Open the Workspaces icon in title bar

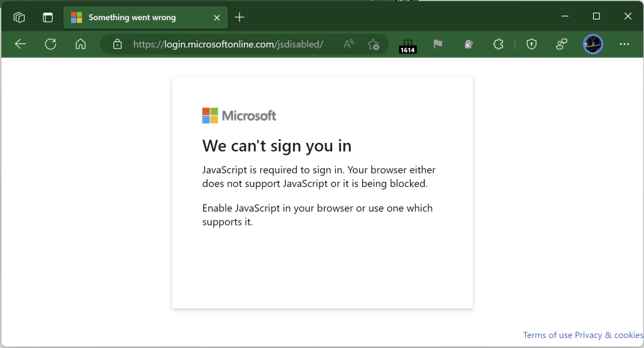point(19,17)
